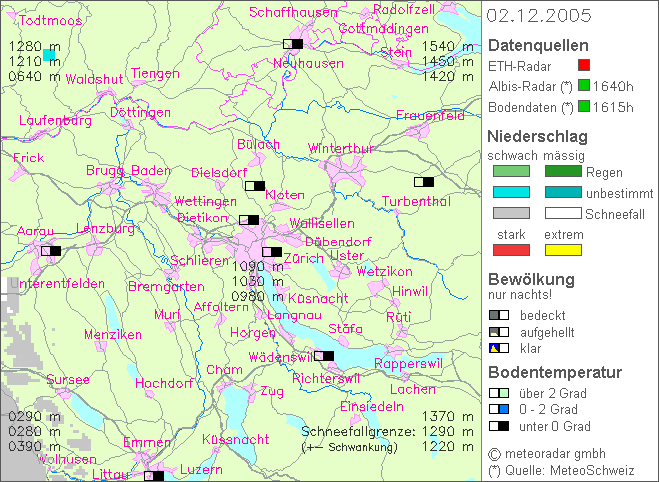The width and height of the screenshot is (659, 482).
Task: Click the green Albis-Radar status indicator
Action: pos(584,85)
